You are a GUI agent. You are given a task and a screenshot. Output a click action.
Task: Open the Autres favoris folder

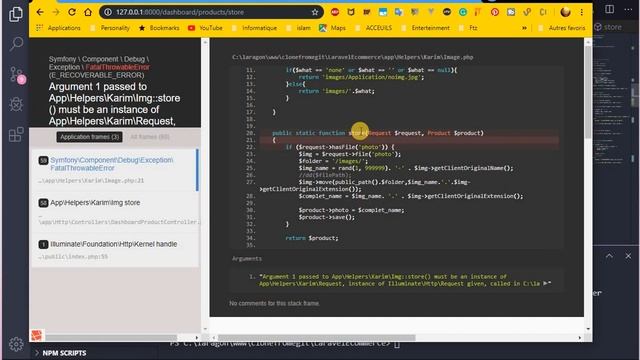[562, 28]
